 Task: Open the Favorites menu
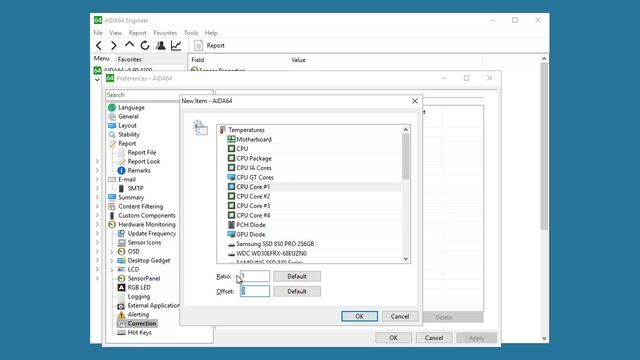click(x=165, y=33)
